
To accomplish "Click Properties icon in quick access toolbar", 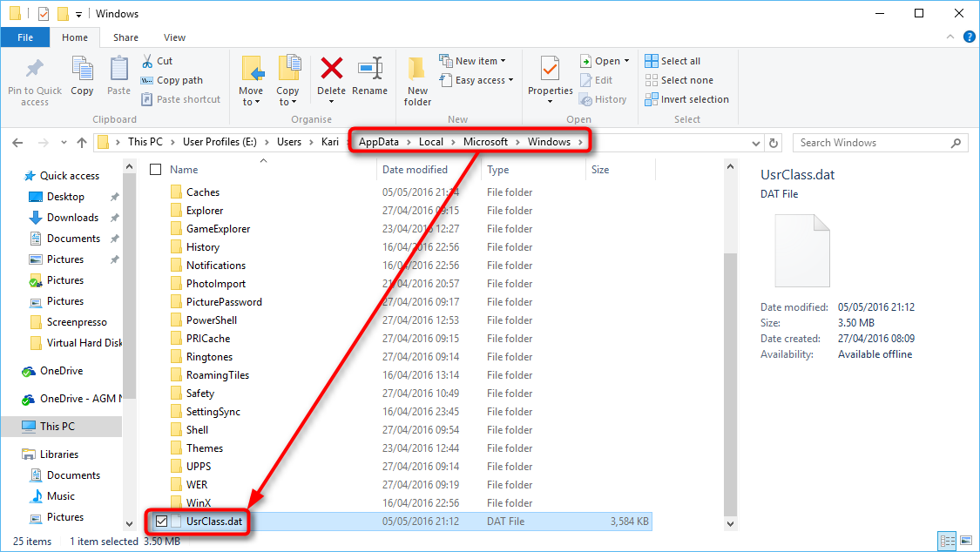I will tap(44, 13).
